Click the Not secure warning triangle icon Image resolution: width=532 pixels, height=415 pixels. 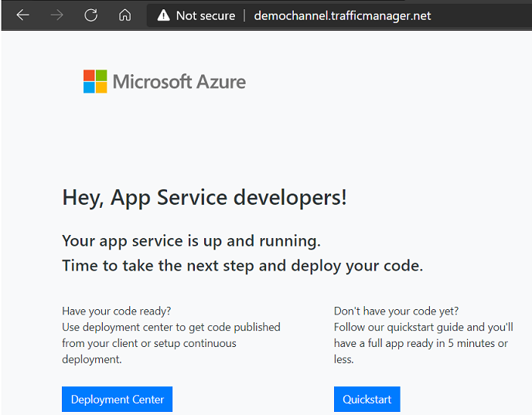(x=163, y=15)
